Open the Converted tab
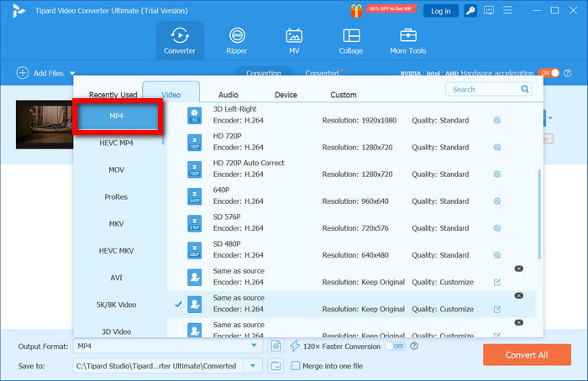The image size is (588, 381). point(322,73)
